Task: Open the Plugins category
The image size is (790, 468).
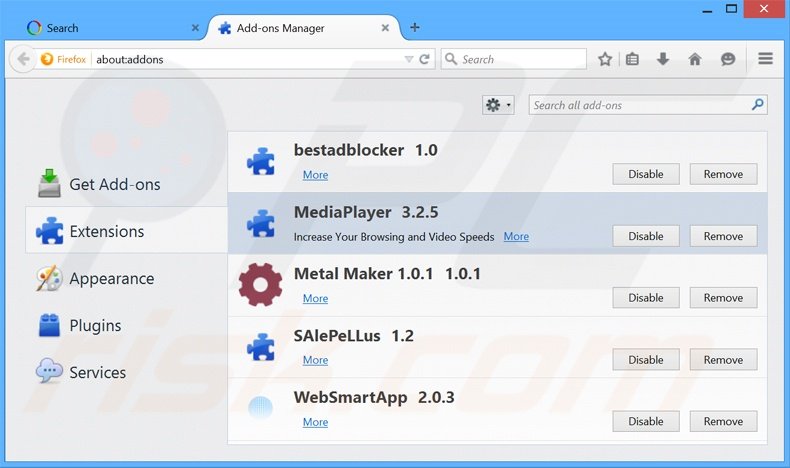Action: pos(126,325)
